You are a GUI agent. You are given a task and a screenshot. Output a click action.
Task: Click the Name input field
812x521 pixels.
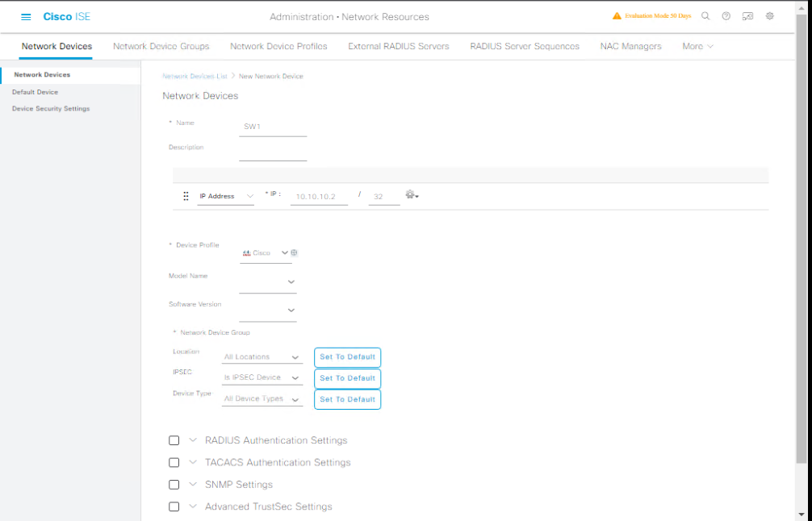click(273, 127)
